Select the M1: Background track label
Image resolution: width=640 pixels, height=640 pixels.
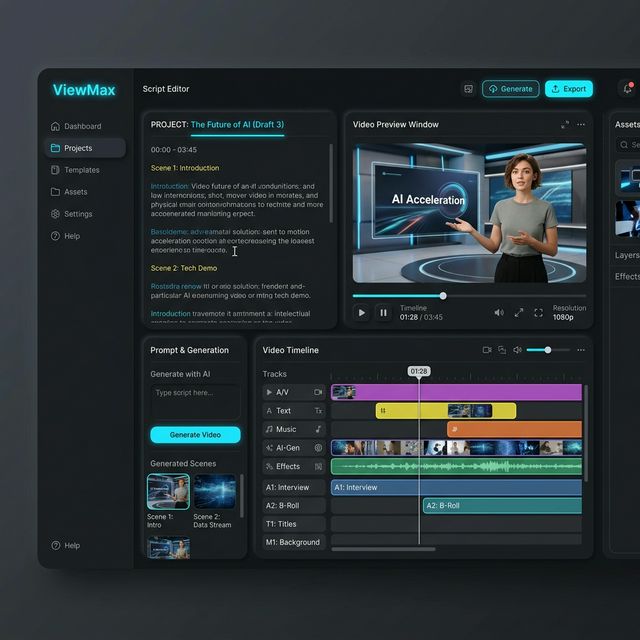coord(294,542)
